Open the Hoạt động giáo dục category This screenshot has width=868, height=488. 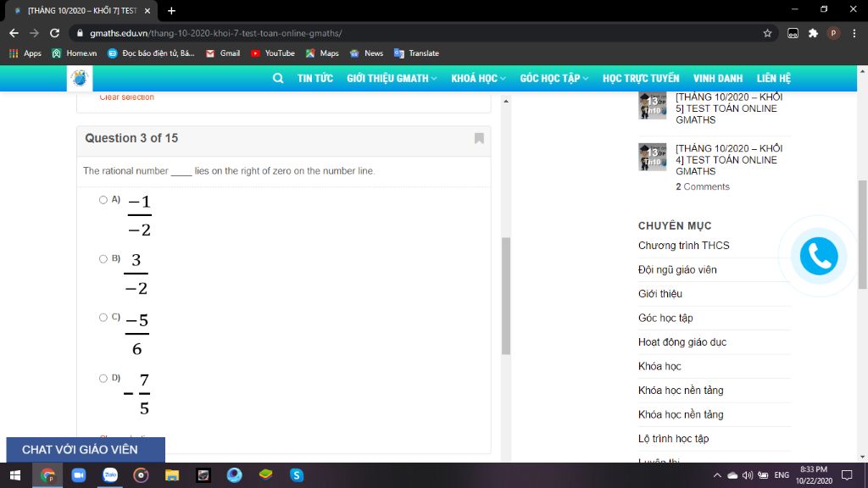click(x=682, y=342)
